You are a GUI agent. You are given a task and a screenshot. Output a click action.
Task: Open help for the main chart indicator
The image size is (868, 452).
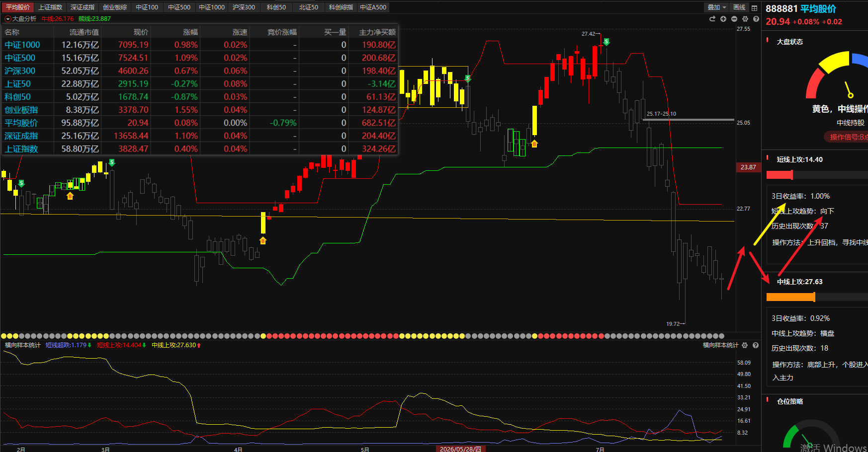tap(756, 19)
